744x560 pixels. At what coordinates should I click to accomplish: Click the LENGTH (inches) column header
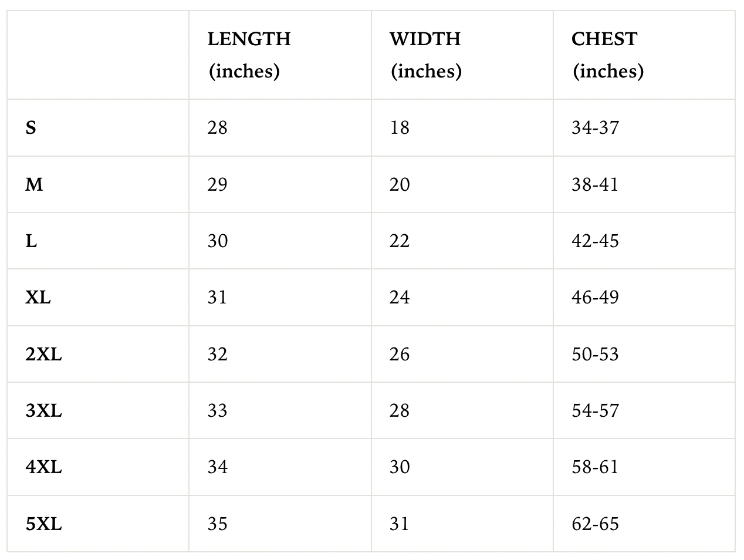pyautogui.click(x=280, y=55)
